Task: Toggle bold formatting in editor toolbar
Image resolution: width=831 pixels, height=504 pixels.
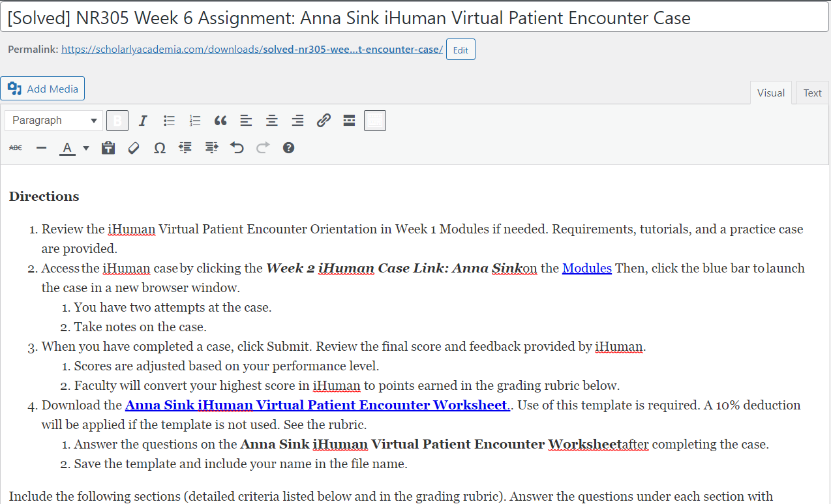Action: (117, 121)
